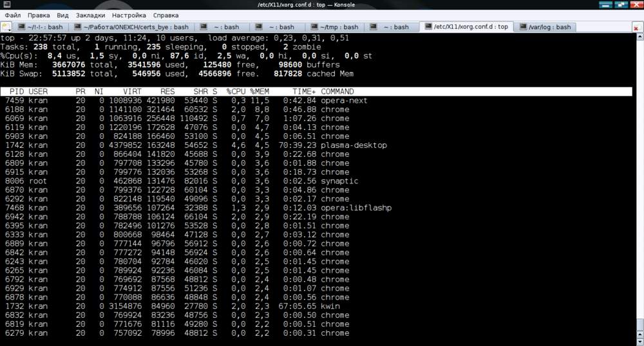Switch to the ~/tmp : bash tab
This screenshot has width=644, height=346.
(x=335, y=27)
